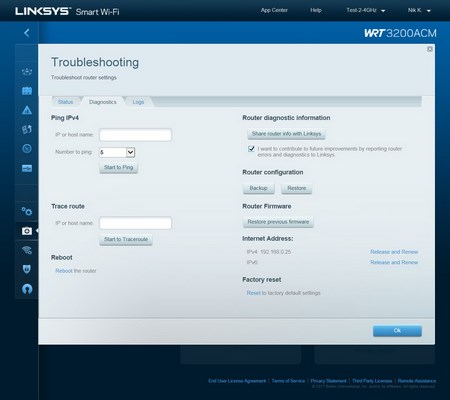Focus the Trace route host name field
The height and width of the screenshot is (400, 450).
[135, 223]
